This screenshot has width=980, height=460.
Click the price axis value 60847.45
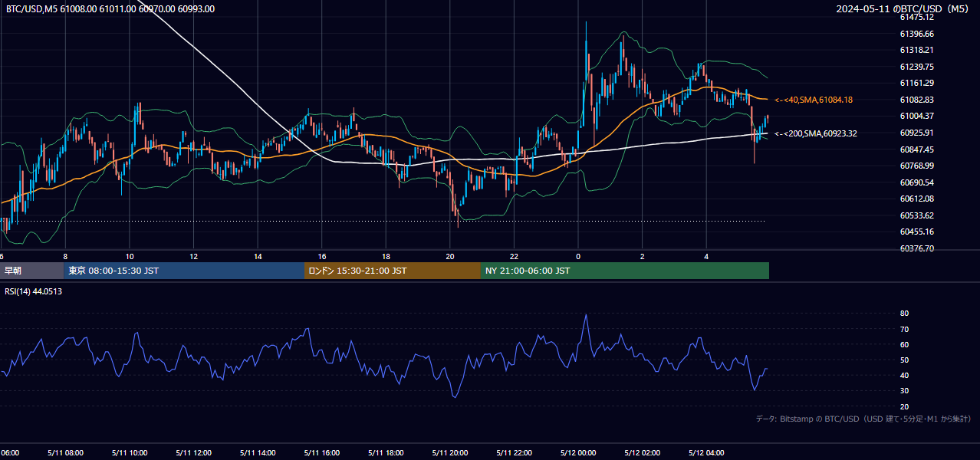916,149
